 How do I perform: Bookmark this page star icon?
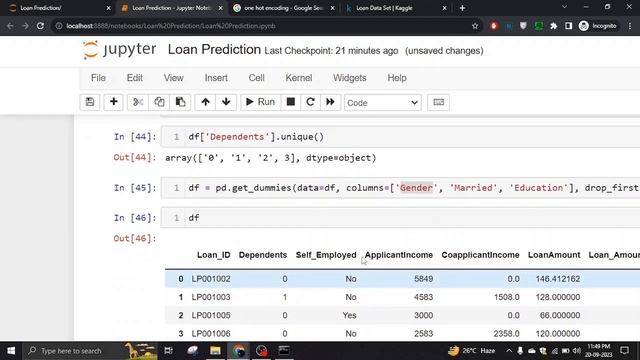(x=475, y=26)
